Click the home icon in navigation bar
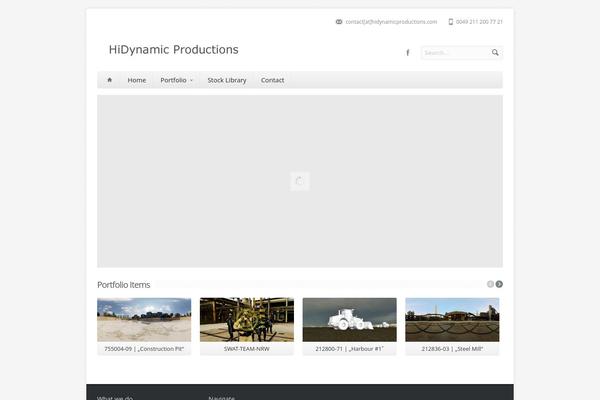Image resolution: width=600 pixels, height=400 pixels. [109, 80]
